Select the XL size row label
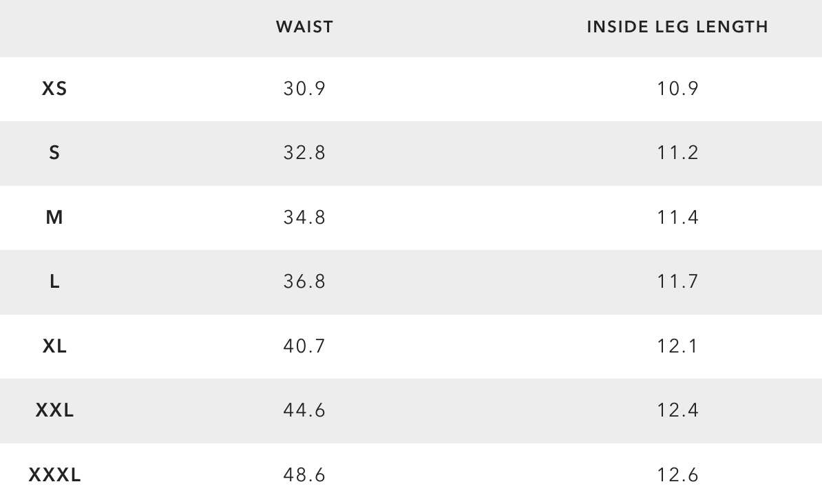 (54, 346)
